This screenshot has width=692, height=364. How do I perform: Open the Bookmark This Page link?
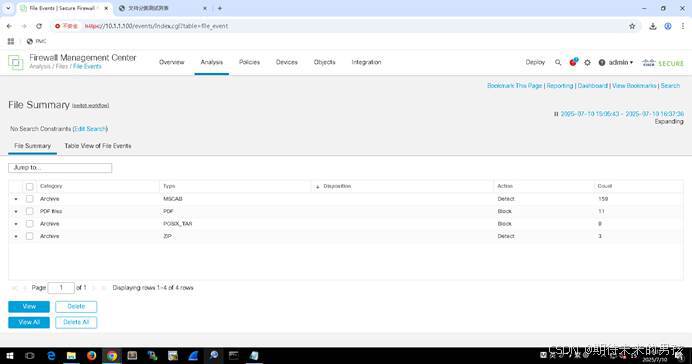click(x=515, y=86)
